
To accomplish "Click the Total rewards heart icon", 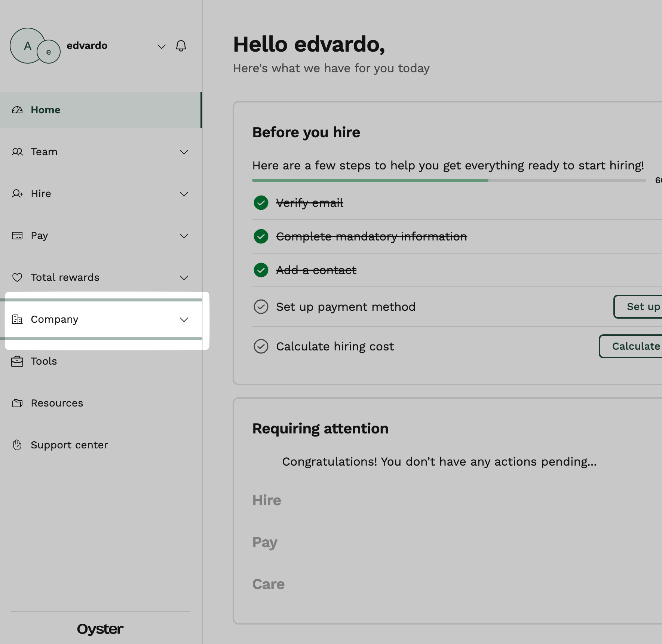I will [17, 277].
